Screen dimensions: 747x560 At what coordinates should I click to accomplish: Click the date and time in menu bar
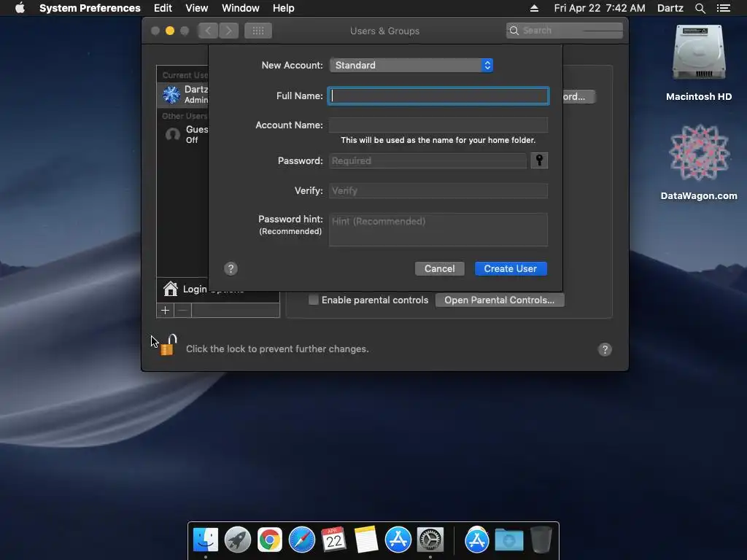[600, 8]
